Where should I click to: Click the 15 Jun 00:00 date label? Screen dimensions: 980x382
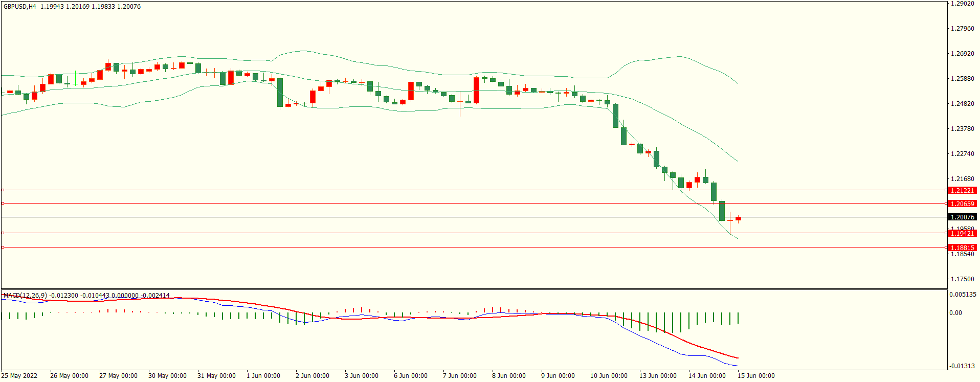756,376
